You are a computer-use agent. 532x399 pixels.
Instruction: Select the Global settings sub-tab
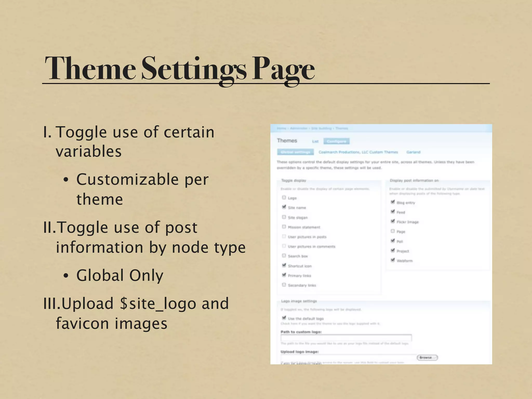pyautogui.click(x=295, y=152)
